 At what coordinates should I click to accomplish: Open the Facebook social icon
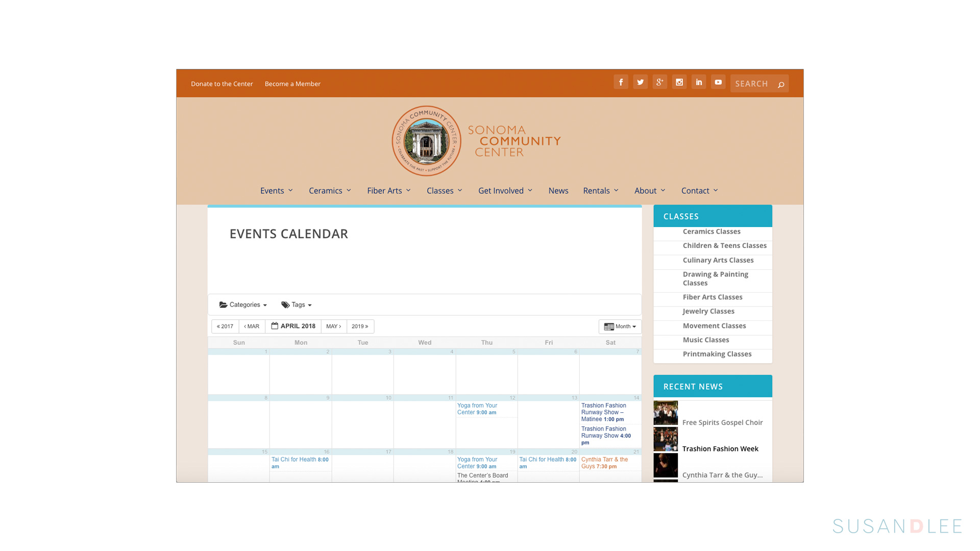(x=621, y=82)
